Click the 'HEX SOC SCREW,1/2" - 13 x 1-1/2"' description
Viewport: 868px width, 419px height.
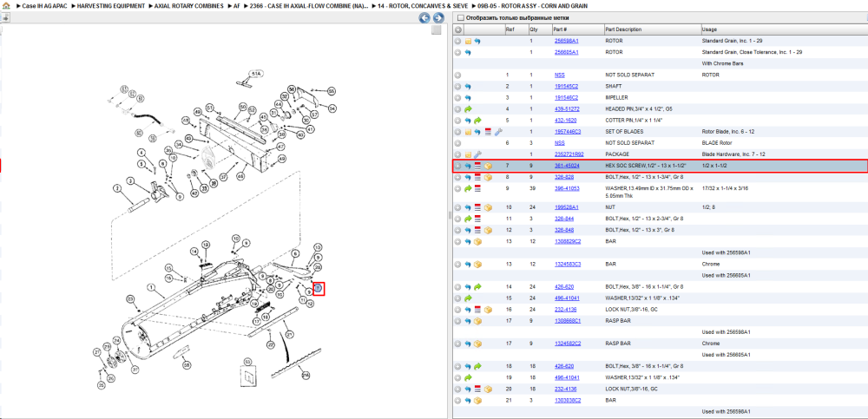pyautogui.click(x=646, y=166)
